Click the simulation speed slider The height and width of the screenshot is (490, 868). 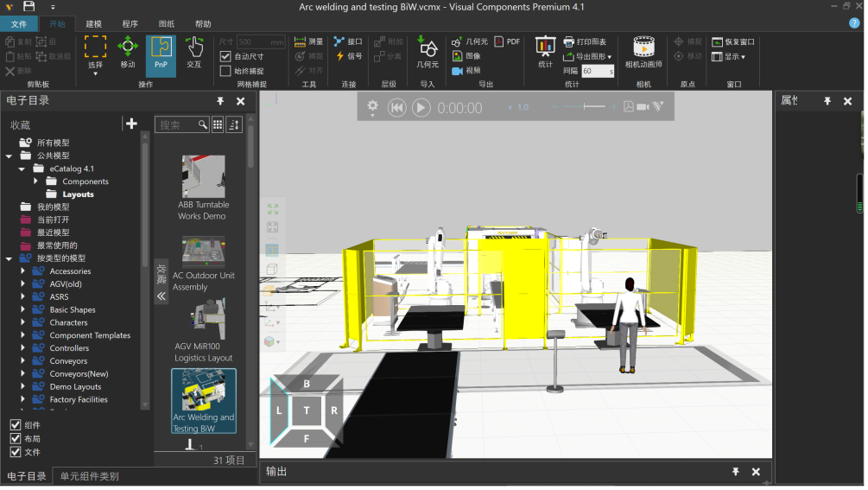(x=584, y=106)
